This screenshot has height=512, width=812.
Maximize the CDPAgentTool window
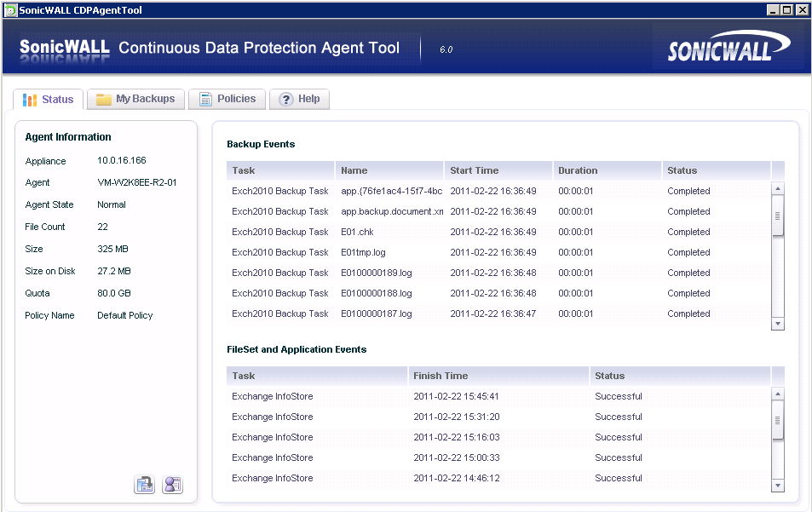point(786,10)
